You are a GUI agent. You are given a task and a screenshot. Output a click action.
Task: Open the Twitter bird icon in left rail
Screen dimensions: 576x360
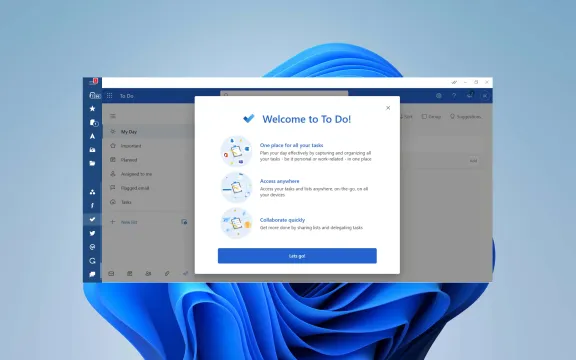(92, 233)
